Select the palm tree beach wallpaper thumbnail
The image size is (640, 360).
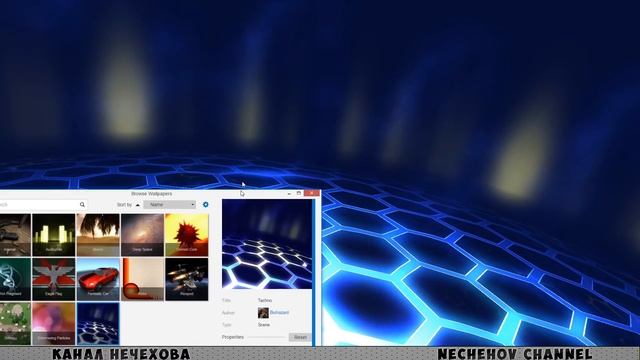click(98, 235)
